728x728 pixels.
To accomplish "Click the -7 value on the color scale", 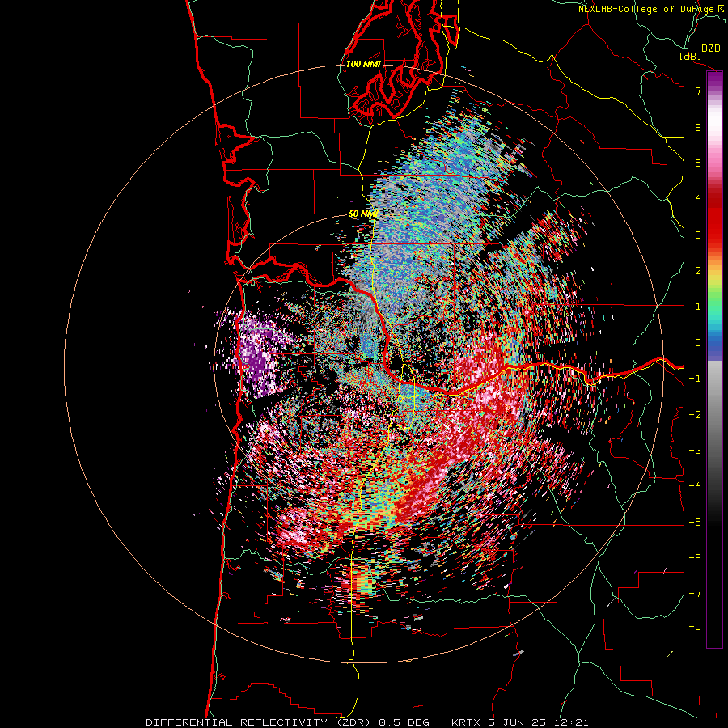I will (x=695, y=594).
